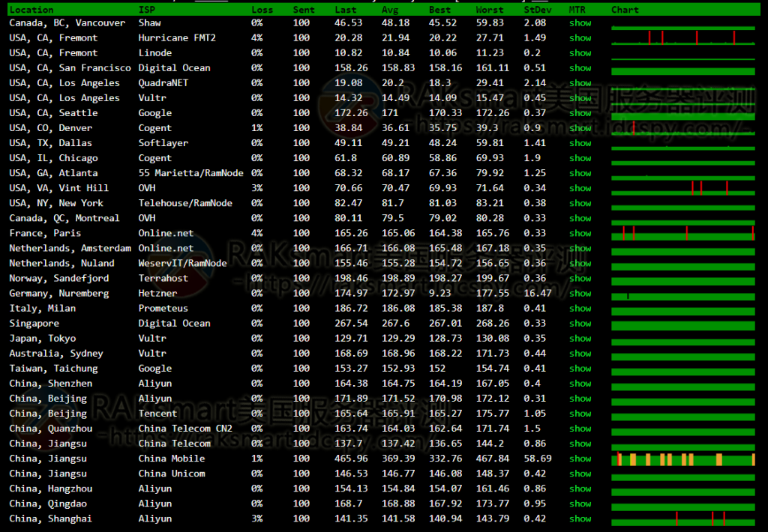Image resolution: width=768 pixels, height=532 pixels.
Task: Click the Shanghai Aliyun latency chart
Action: pyautogui.click(x=683, y=519)
